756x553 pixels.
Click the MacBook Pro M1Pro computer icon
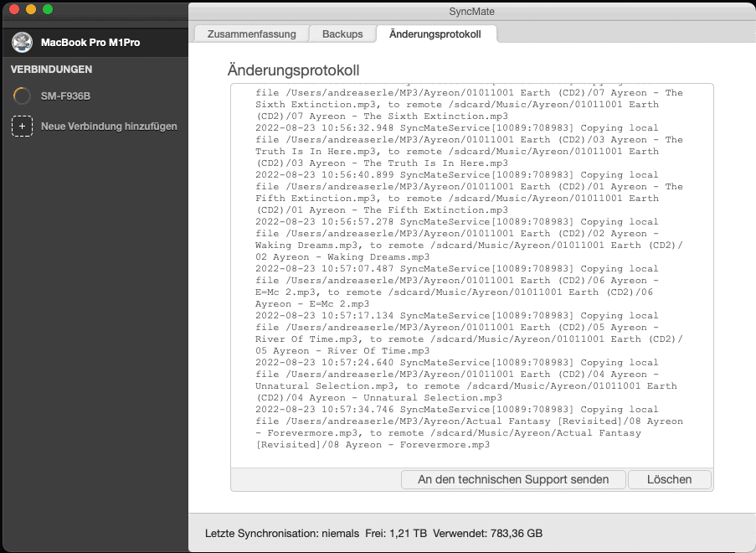click(x=23, y=42)
